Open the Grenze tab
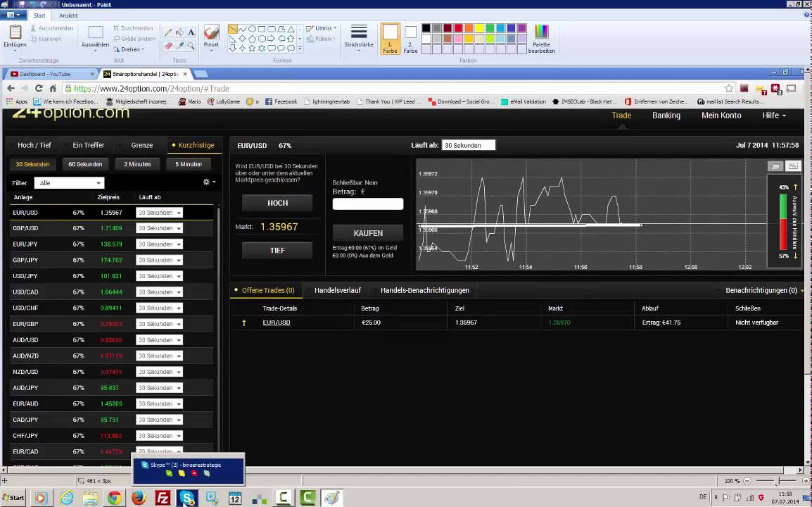The height and width of the screenshot is (507, 812). click(x=142, y=145)
